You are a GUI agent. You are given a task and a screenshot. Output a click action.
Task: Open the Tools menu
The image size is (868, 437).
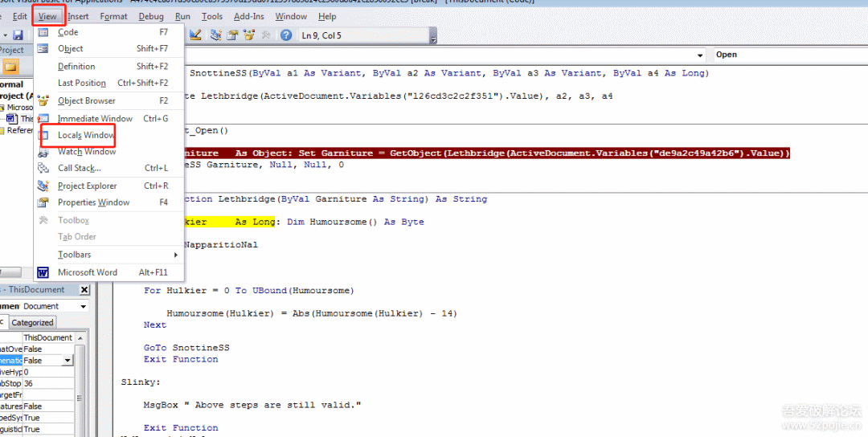pyautogui.click(x=212, y=17)
